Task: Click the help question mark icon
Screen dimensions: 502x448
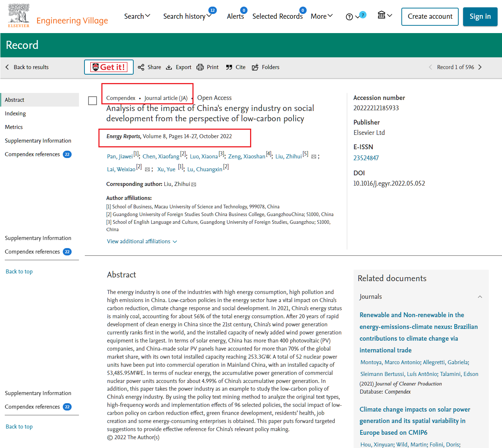Action: pos(349,17)
